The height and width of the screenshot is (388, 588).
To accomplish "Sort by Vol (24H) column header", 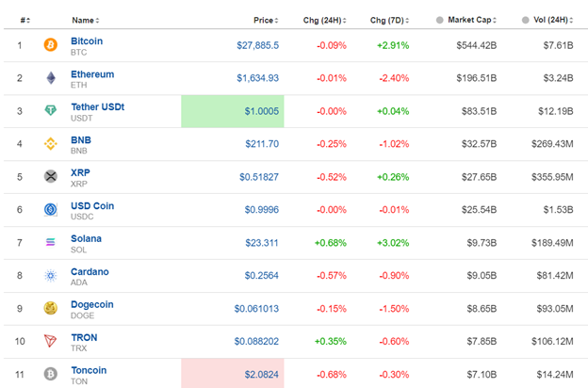I will point(553,20).
